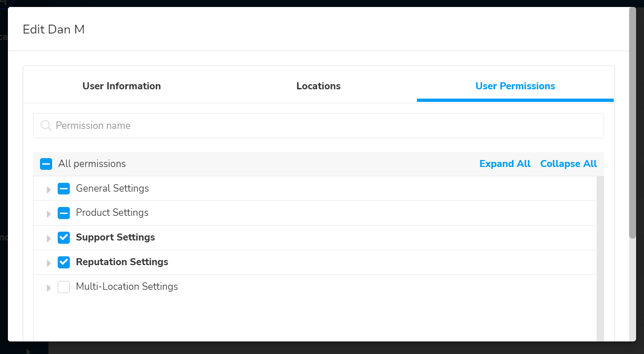Expand the Multi-Location Settings tree arrow

[49, 288]
